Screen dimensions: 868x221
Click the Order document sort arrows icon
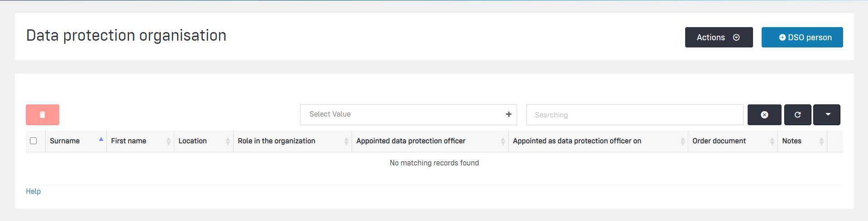pyautogui.click(x=772, y=141)
